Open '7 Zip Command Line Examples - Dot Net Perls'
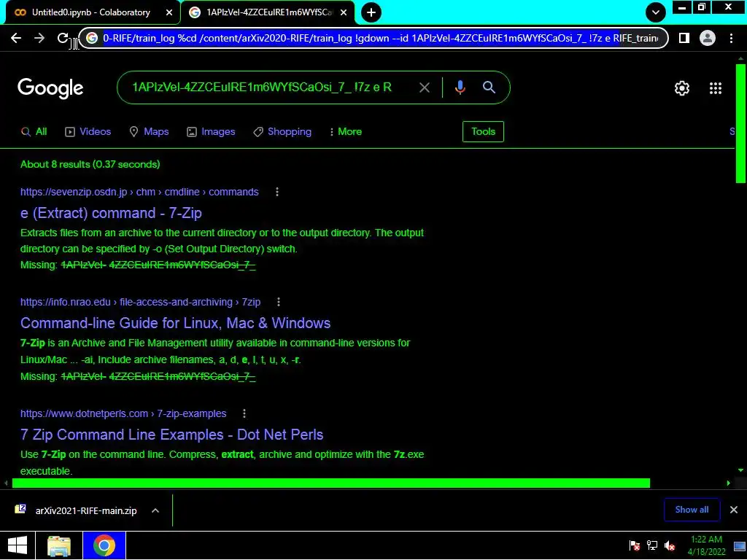 (x=172, y=435)
